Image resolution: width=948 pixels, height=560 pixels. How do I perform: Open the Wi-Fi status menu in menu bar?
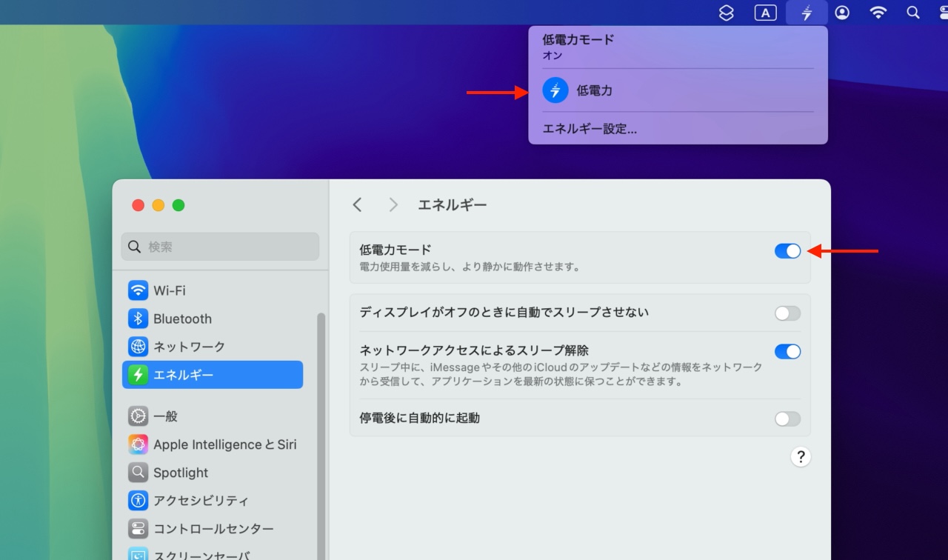[878, 13]
